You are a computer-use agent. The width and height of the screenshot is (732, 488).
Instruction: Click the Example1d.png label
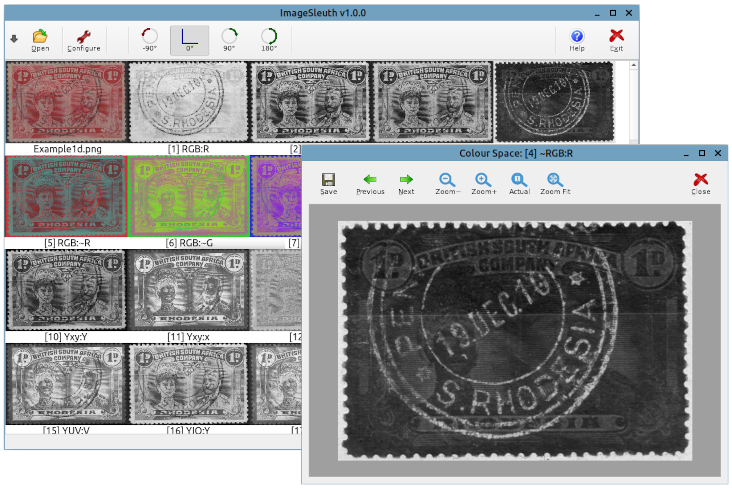(x=67, y=149)
